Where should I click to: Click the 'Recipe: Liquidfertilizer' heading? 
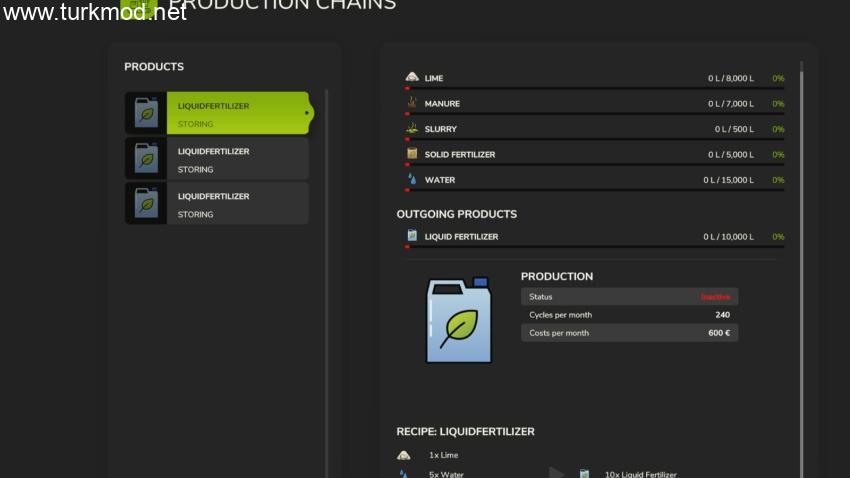coord(465,431)
